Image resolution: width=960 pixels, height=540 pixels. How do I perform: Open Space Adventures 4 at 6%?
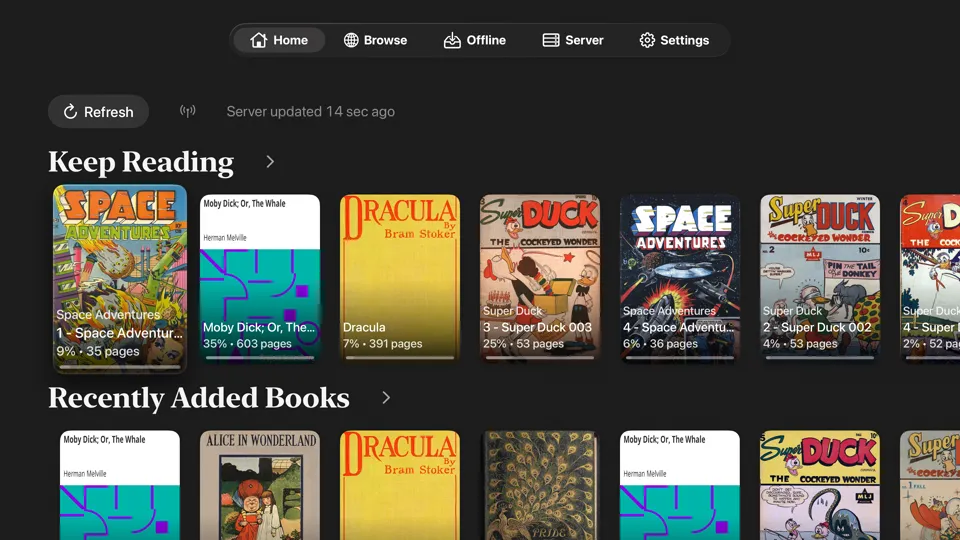[x=680, y=279]
